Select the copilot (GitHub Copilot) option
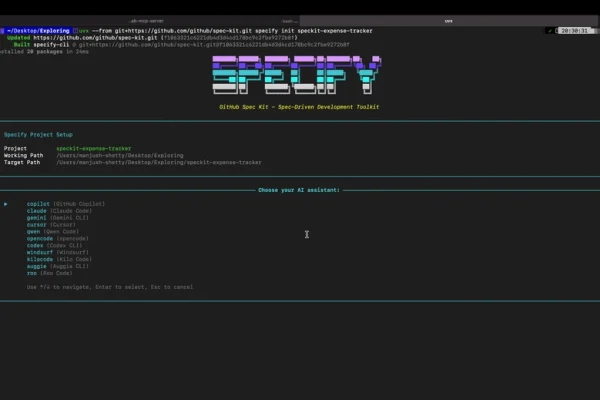 64,204
